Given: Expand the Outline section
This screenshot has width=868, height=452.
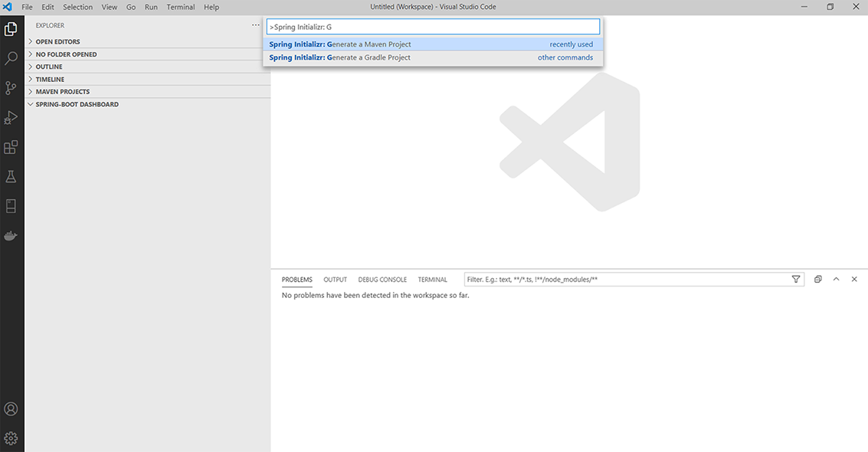Looking at the screenshot, I should click(x=49, y=67).
